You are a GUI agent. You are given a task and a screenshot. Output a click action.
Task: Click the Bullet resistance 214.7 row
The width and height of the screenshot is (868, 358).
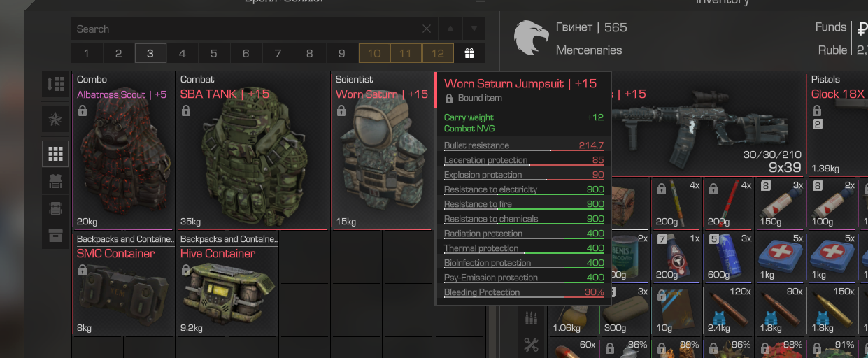[523, 145]
